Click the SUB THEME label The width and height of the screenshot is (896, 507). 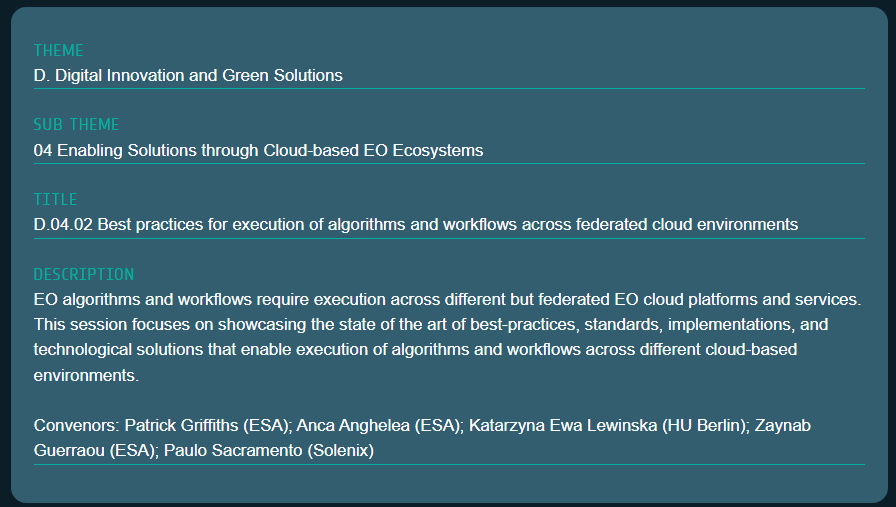tap(76, 125)
